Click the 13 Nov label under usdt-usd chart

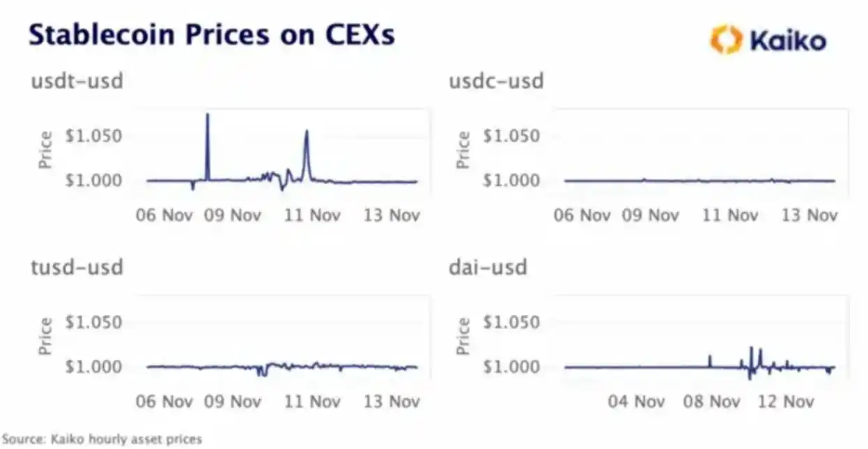coord(392,215)
